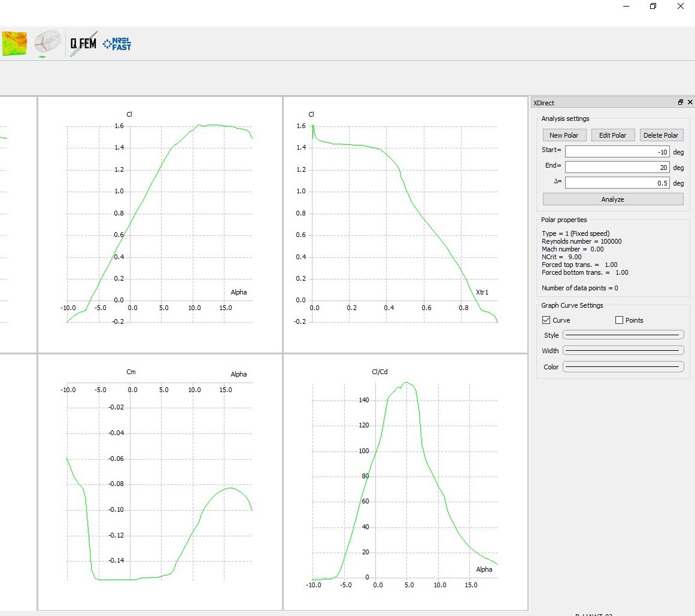Minimize the application window
The width and height of the screenshot is (695, 616).
(x=626, y=6)
